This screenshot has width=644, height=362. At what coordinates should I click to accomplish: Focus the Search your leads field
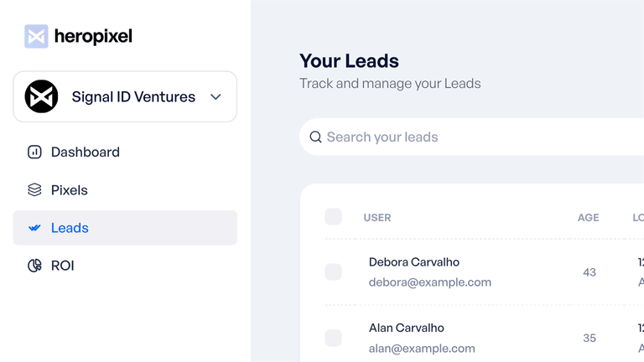point(471,137)
